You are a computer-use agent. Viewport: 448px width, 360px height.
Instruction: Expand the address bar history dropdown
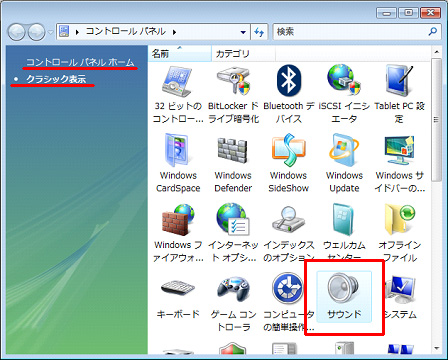click(x=243, y=32)
